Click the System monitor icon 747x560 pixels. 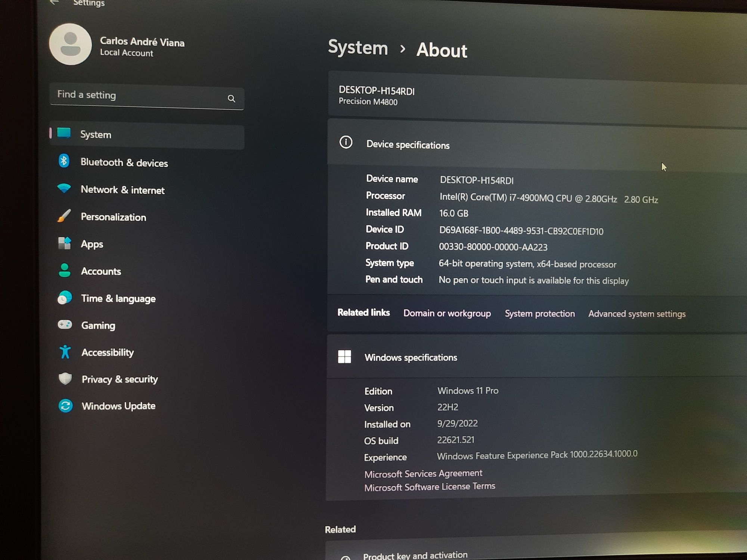(x=64, y=133)
